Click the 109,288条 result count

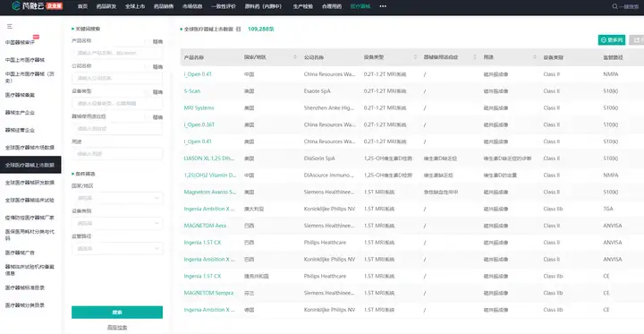pos(261,30)
